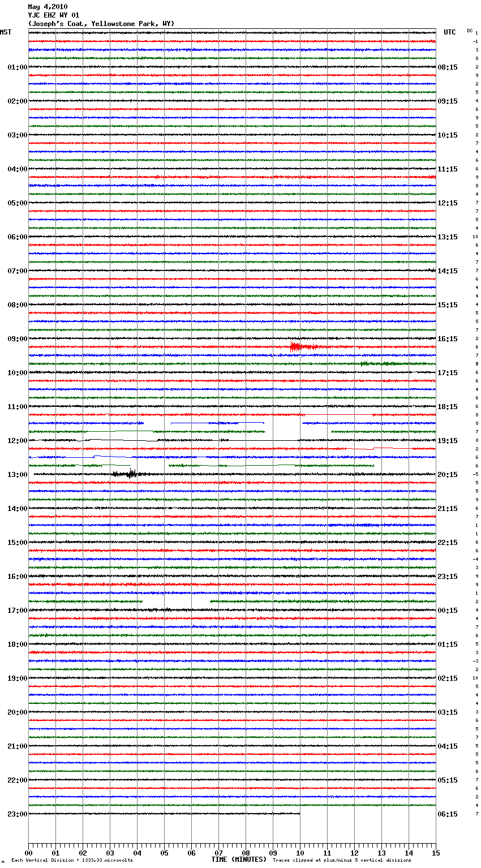Click the '23:15' UTC time label
481x868 pixels.
[x=448, y=577]
